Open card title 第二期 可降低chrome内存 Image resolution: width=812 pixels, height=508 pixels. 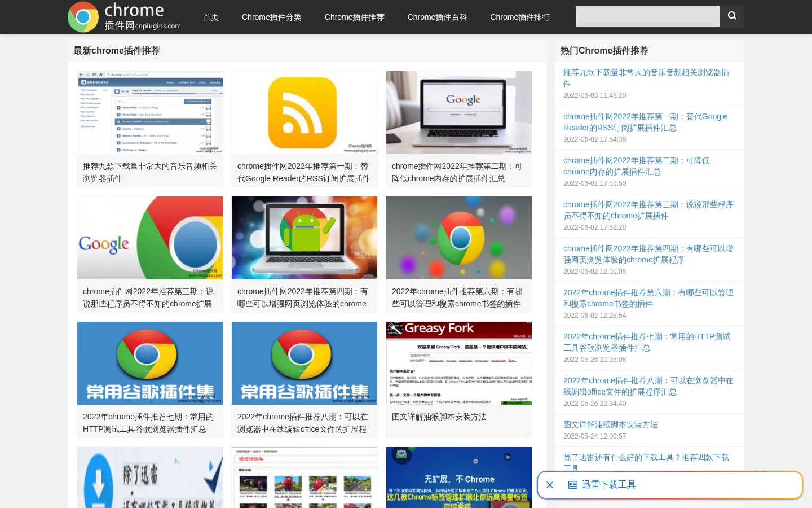click(x=457, y=172)
